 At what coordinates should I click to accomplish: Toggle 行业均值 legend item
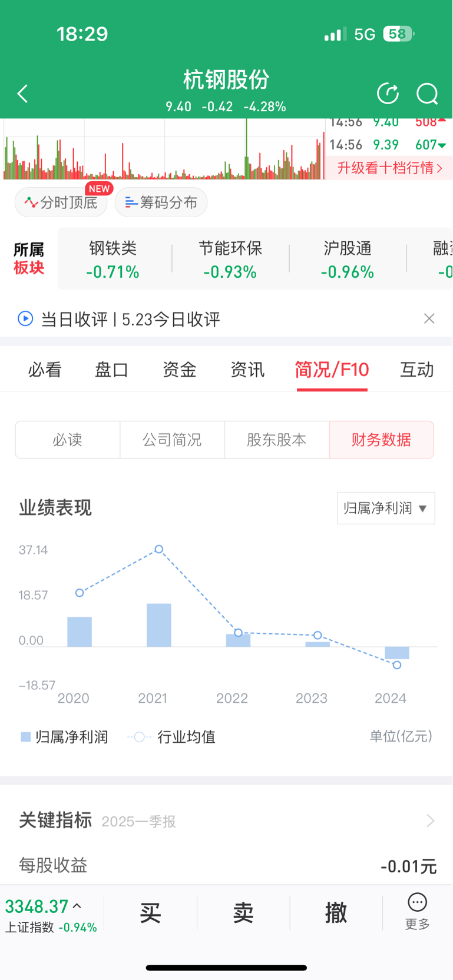click(171, 737)
